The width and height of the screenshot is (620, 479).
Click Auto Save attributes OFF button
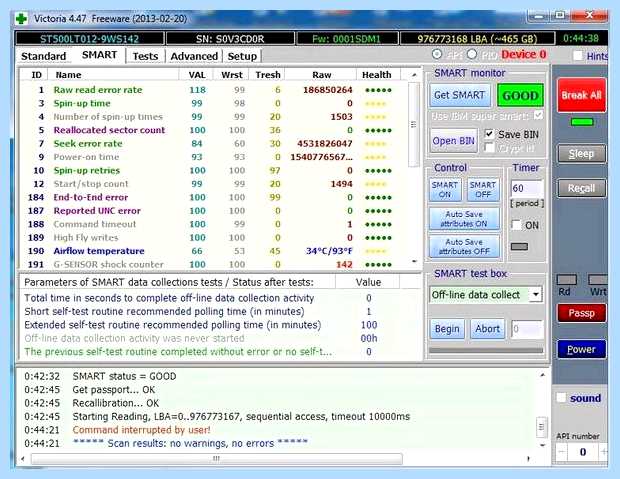(464, 246)
